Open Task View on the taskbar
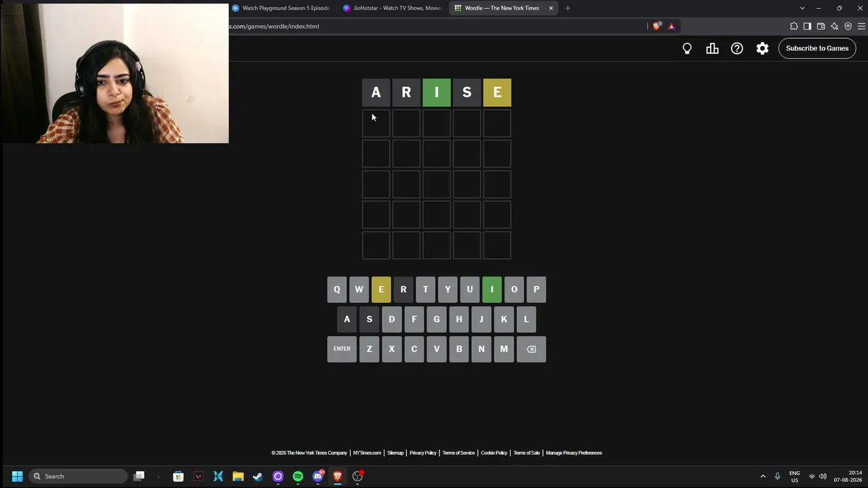 tap(139, 476)
